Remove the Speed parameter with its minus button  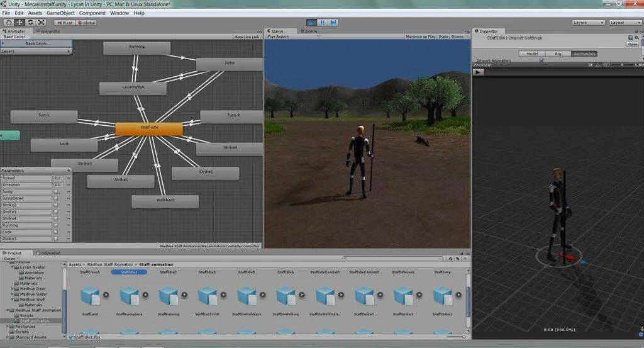click(x=69, y=178)
